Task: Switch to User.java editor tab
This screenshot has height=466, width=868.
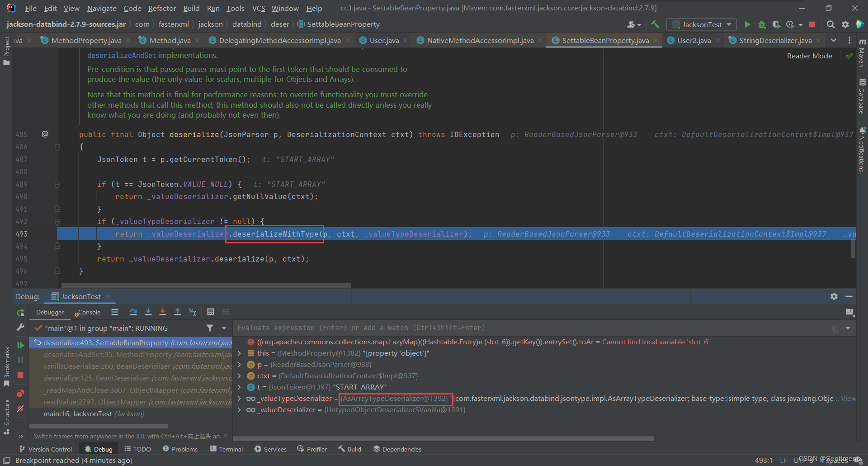Action: point(384,40)
